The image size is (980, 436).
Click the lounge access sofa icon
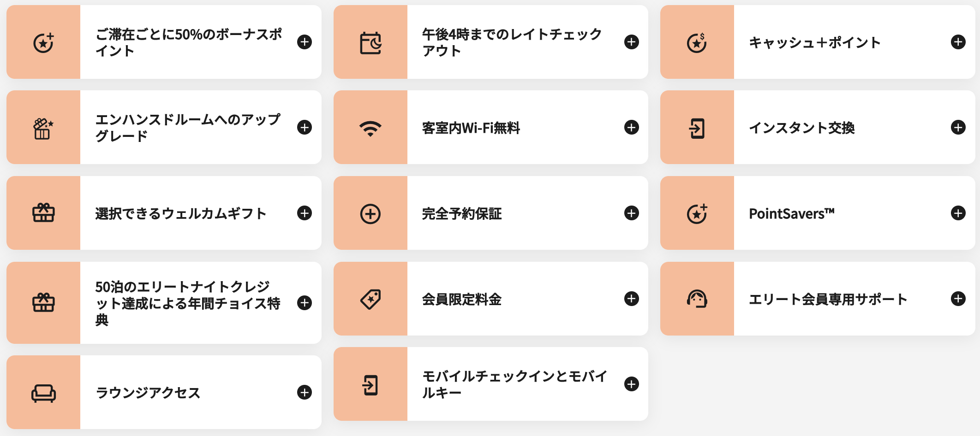click(x=44, y=393)
